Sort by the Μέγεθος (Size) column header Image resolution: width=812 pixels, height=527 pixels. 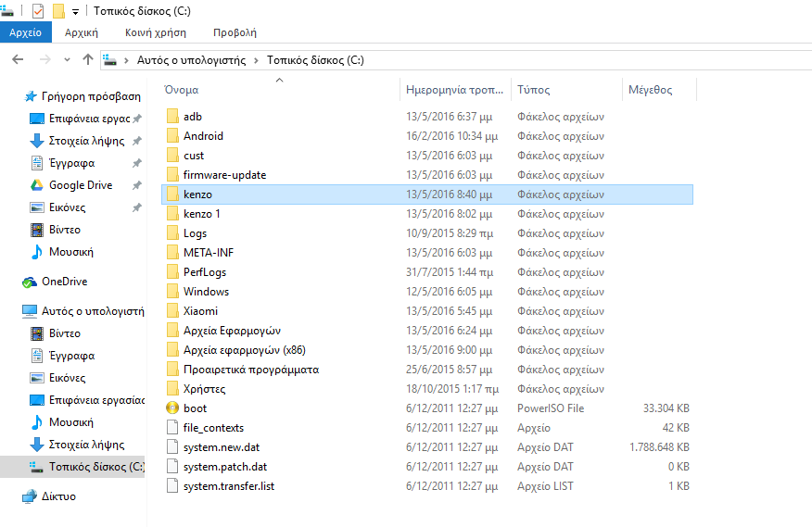point(650,90)
